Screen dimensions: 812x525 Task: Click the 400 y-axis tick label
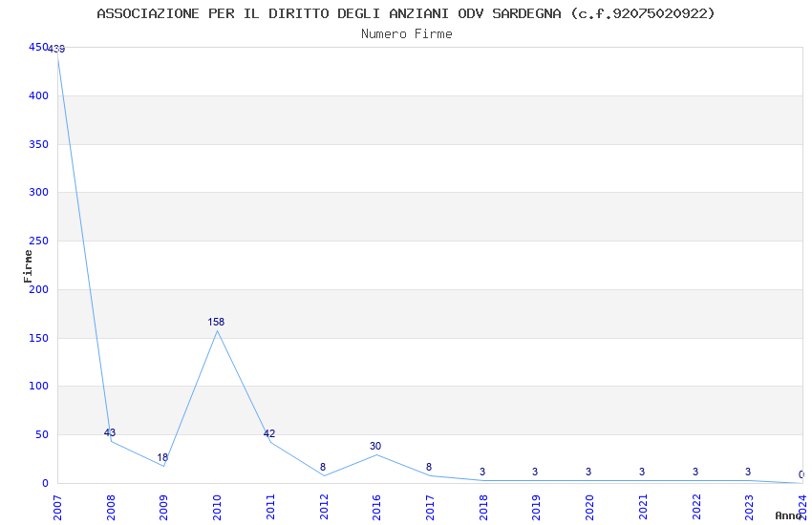point(39,95)
